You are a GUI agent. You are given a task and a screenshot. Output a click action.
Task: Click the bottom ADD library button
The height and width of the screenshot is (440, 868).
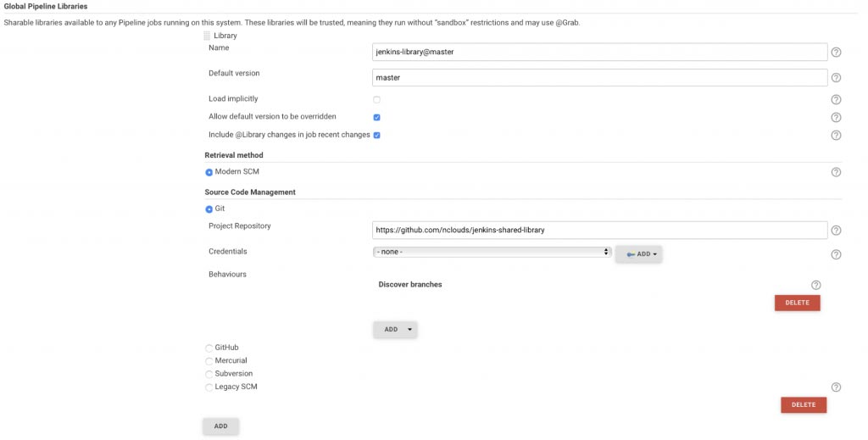coord(221,426)
